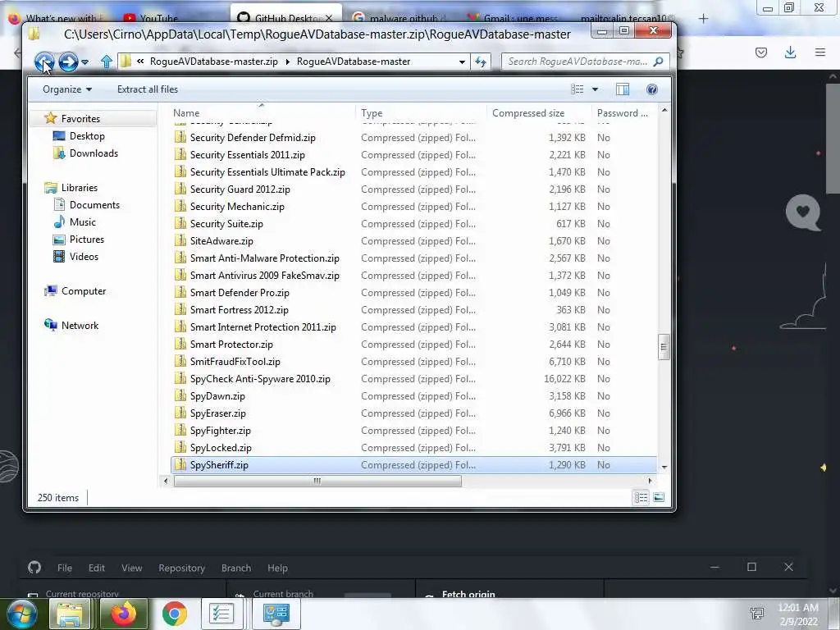840x630 pixels.
Task: Select Libraries in navigation pane
Action: point(79,188)
